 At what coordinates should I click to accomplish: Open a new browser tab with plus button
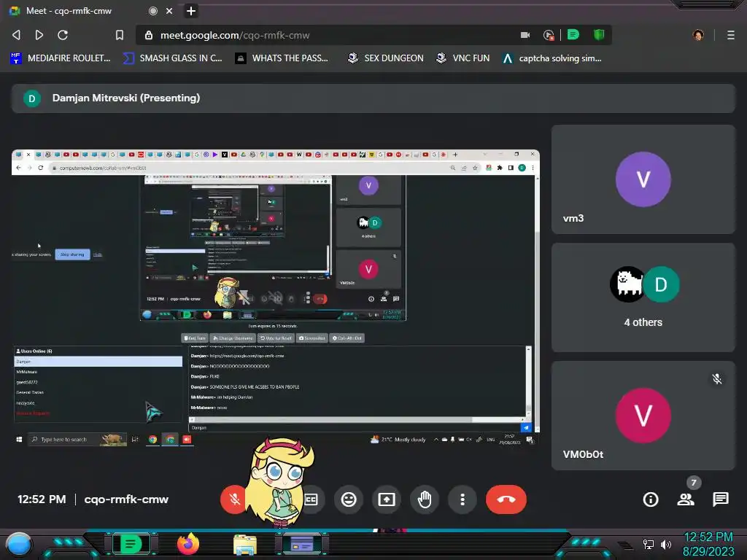191,11
